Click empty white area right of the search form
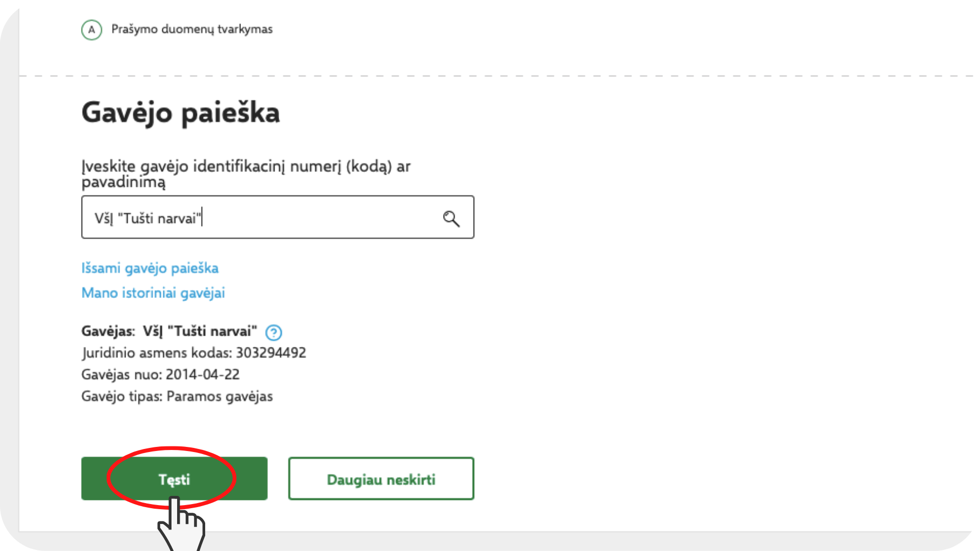 coord(715,255)
